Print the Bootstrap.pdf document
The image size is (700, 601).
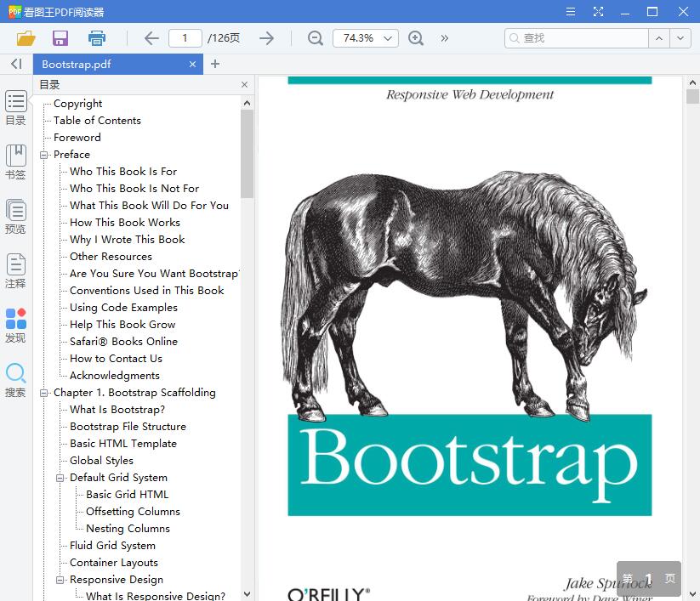coord(96,38)
